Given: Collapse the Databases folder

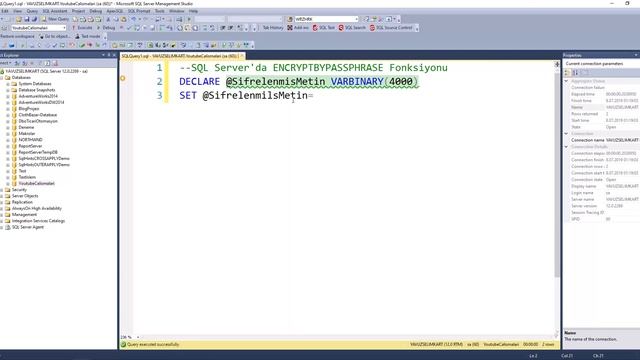Looking at the screenshot, I should (x=2, y=78).
